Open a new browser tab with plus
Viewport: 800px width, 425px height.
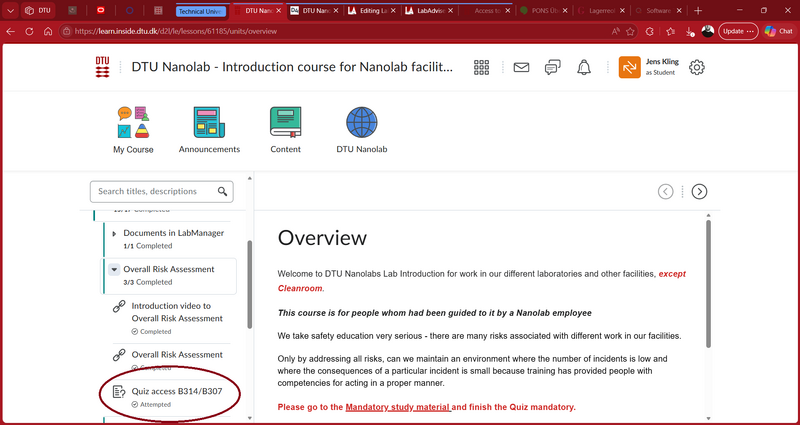[698, 11]
